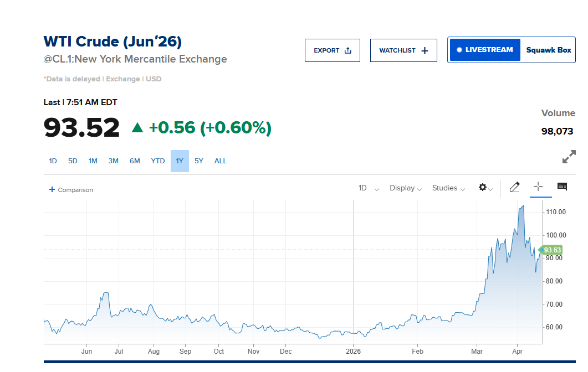Expand chart to fullscreen with arrows icon

[x=569, y=157]
